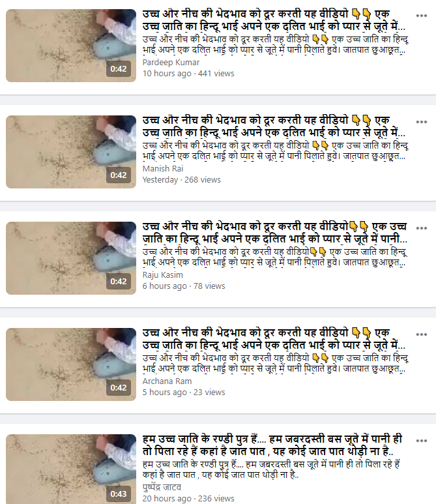This screenshot has height=504, width=436.
Task: Open video title posted Yesterday
Action: click(x=275, y=126)
